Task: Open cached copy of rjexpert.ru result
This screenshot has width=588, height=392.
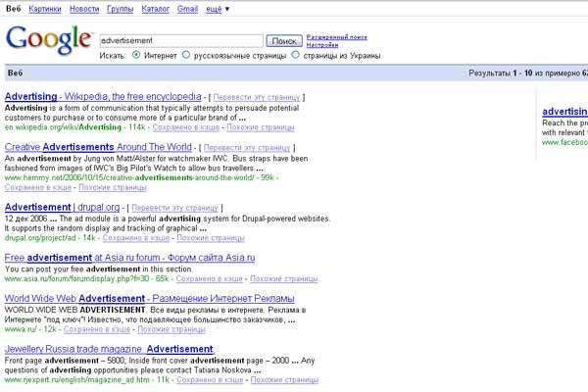Action: coord(210,380)
